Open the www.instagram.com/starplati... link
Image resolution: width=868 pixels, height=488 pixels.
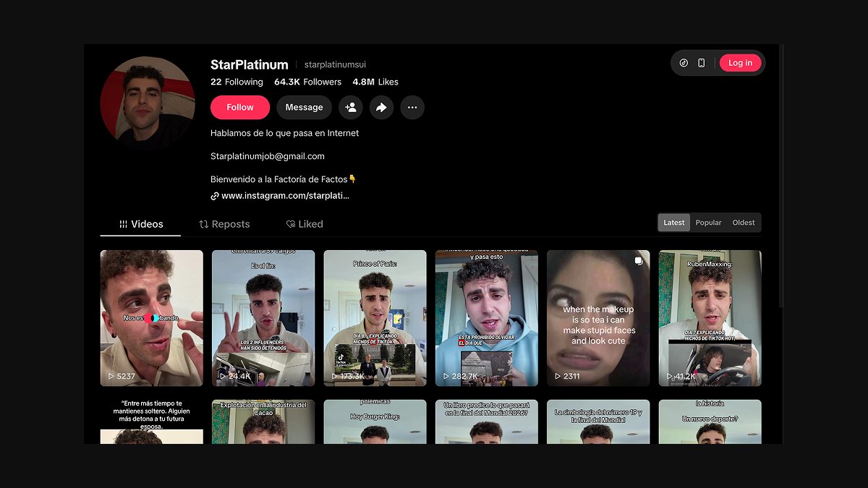tap(285, 196)
